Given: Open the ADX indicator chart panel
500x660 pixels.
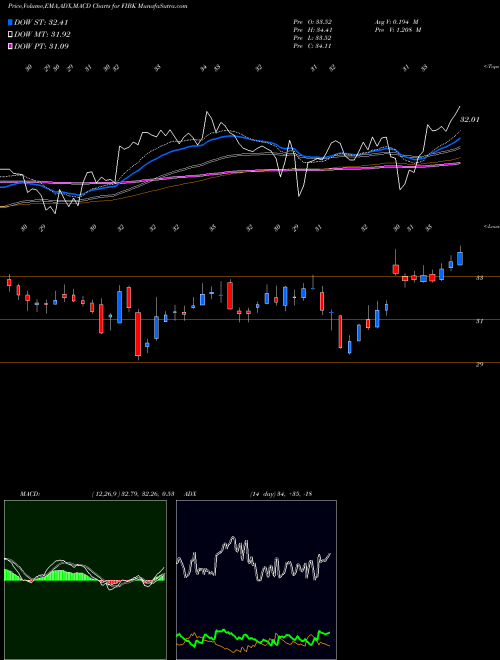Looking at the screenshot, I should tap(256, 580).
